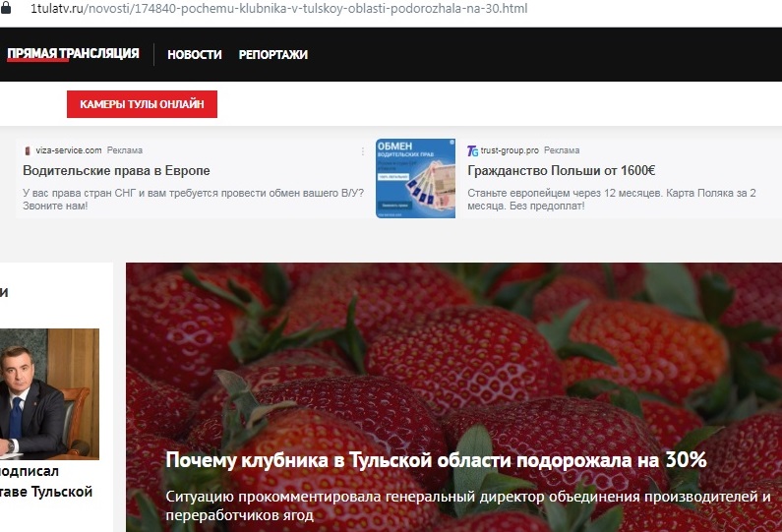The image size is (782, 532).
Task: Click the strawberry article subtitle text
Action: tap(468, 505)
